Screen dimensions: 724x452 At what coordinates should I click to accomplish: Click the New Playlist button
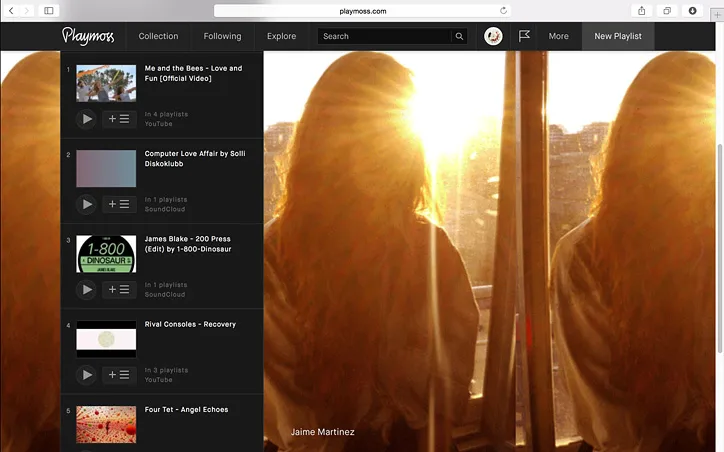(618, 36)
